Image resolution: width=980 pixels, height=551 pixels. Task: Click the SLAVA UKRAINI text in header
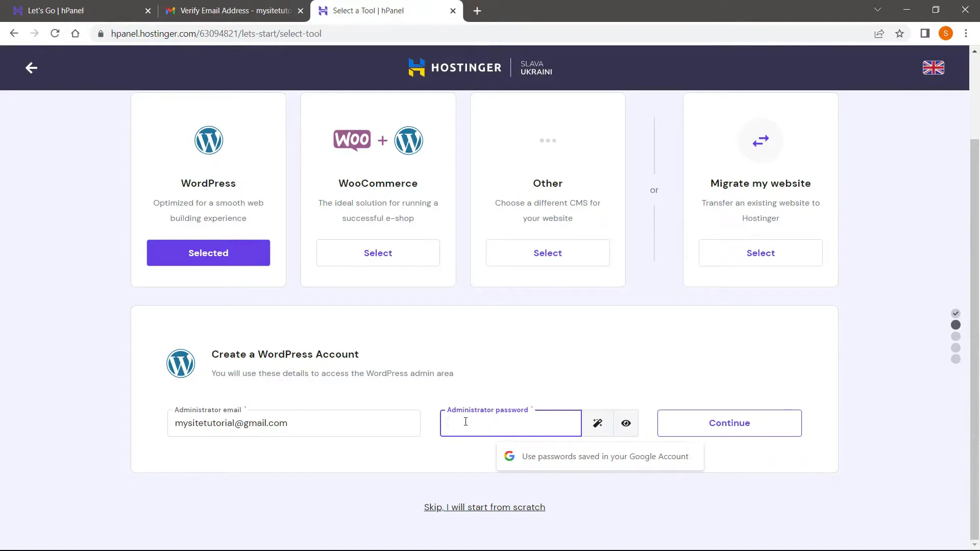[536, 68]
